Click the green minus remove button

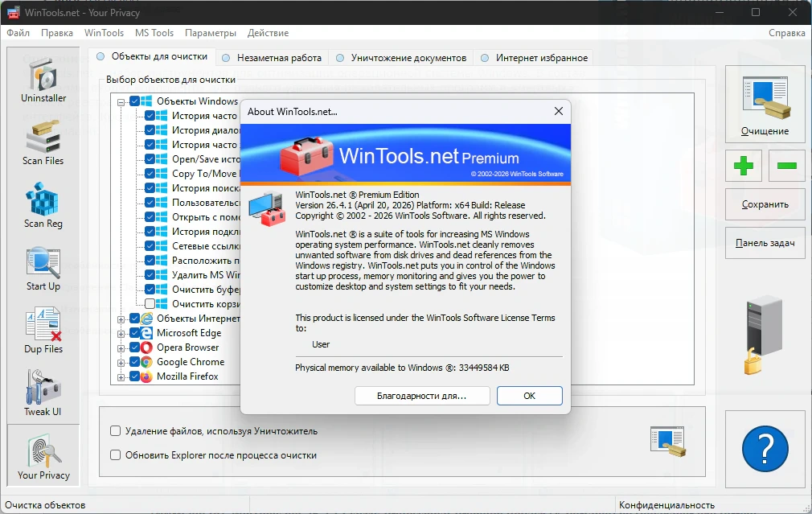786,166
